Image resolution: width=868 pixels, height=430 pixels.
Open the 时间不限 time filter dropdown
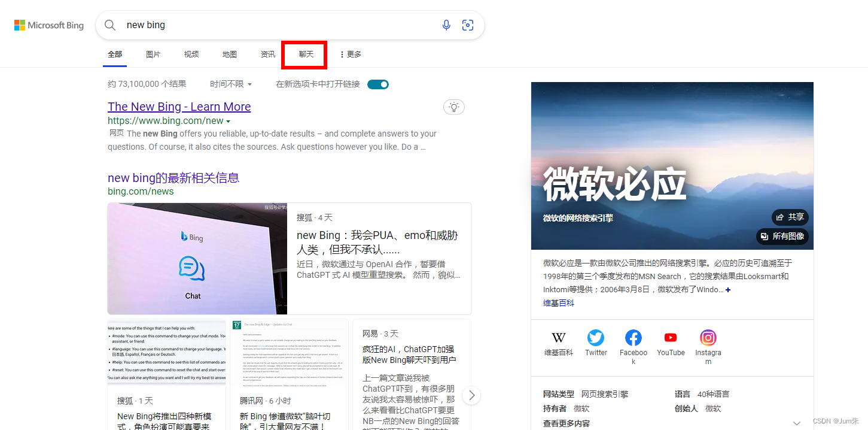(231, 84)
